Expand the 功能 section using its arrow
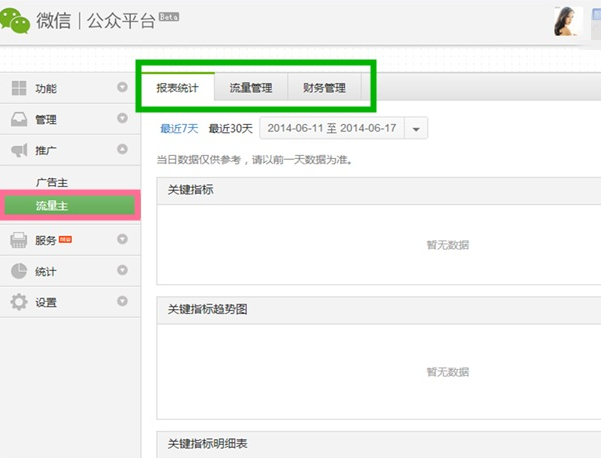 coord(123,89)
